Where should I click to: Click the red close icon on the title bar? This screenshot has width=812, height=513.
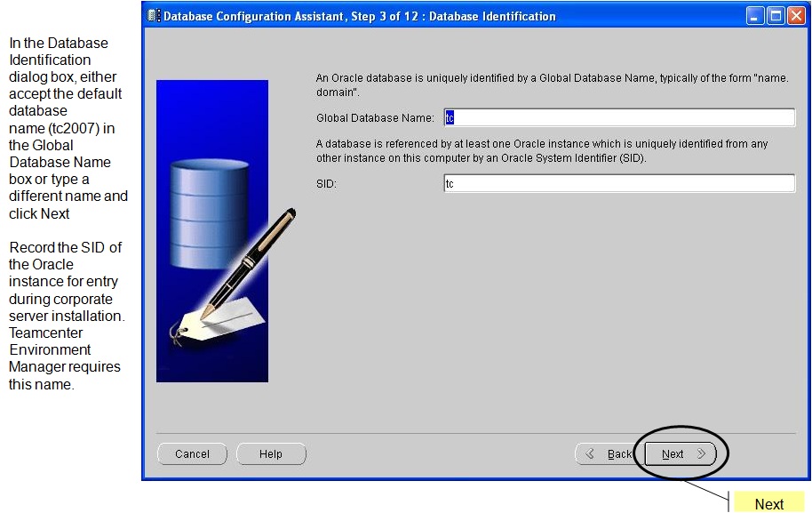(x=798, y=14)
